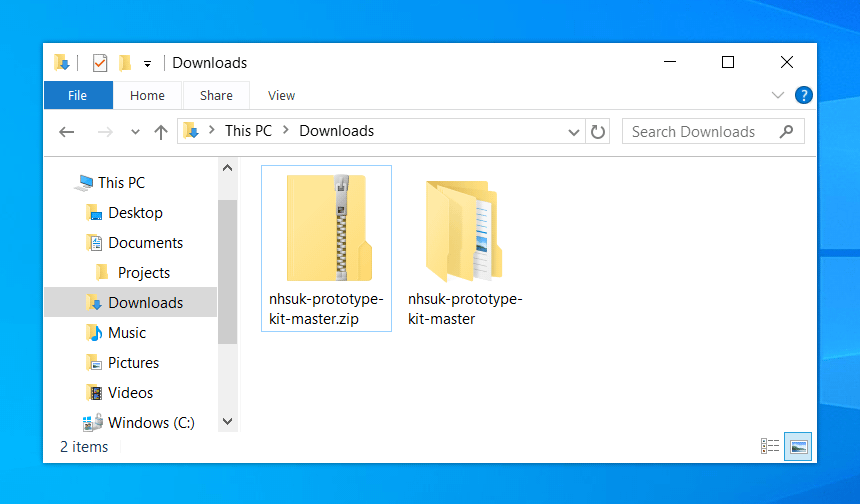The height and width of the screenshot is (504, 860).
Task: Click the Properties icon in quick access toolbar
Action: tap(100, 63)
